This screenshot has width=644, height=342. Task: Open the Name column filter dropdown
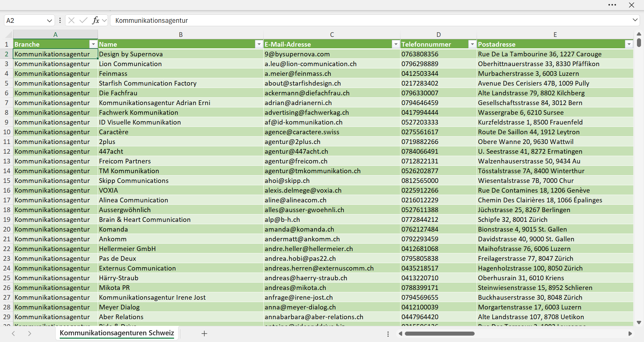tap(259, 44)
